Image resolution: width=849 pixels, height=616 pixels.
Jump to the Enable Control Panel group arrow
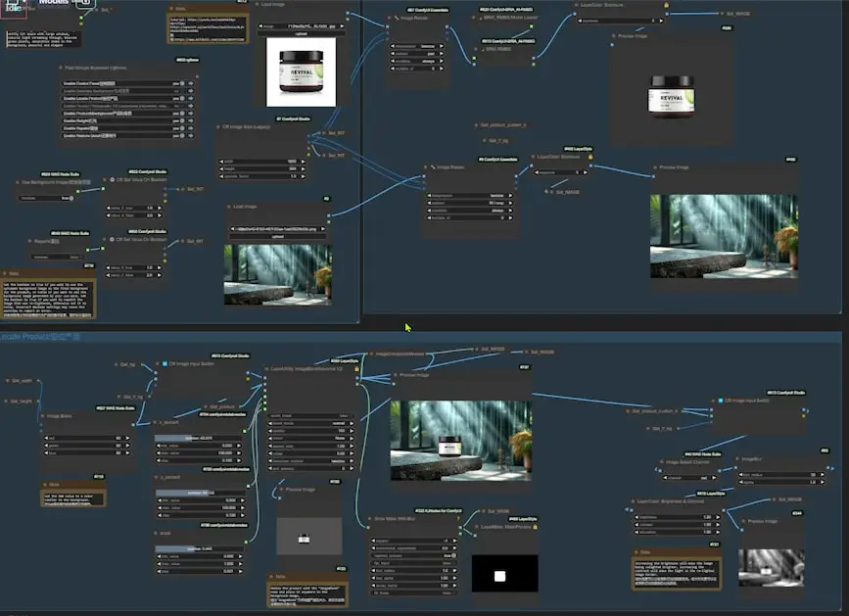tap(191, 84)
